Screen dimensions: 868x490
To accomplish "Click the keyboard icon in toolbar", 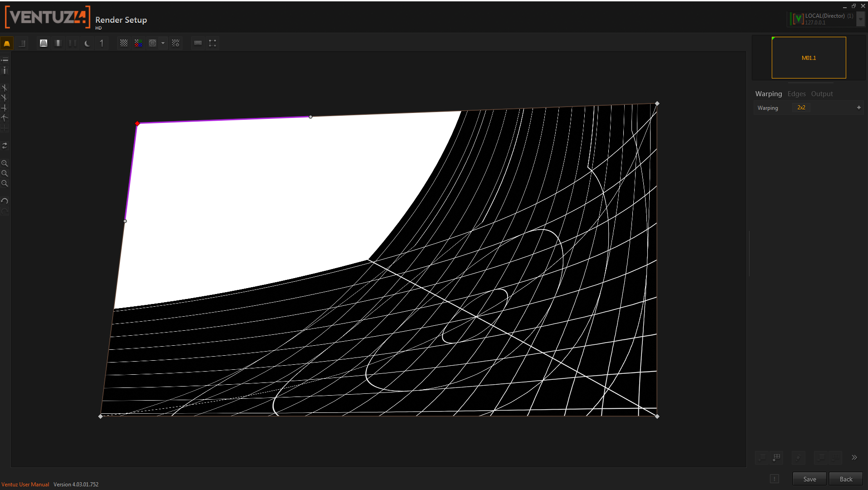I will pyautogui.click(x=198, y=43).
